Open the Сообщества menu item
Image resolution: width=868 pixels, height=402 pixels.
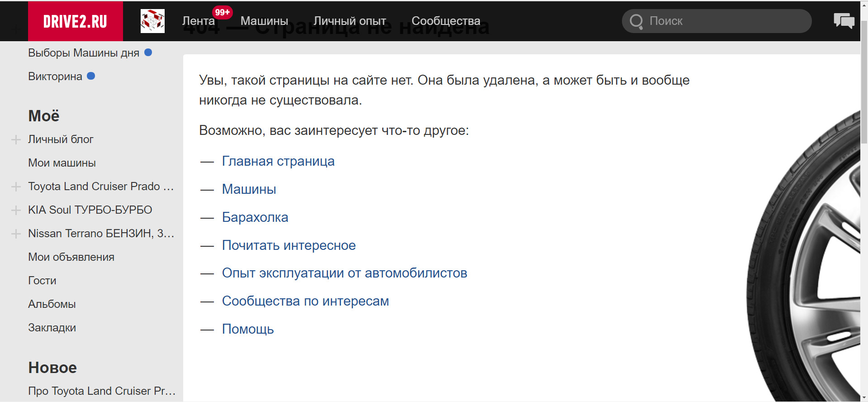click(446, 21)
